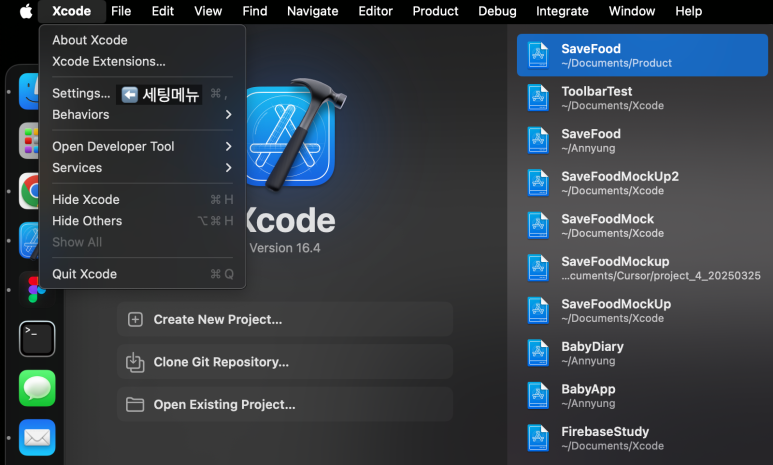Screen dimensions: 773x465
Task: Expand the Services submenu
Action: (x=142, y=168)
